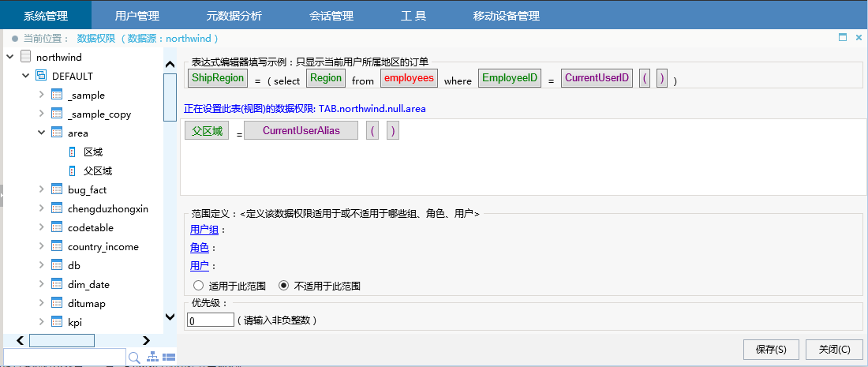
Task: Click the ditumap table icon
Action: (x=57, y=303)
